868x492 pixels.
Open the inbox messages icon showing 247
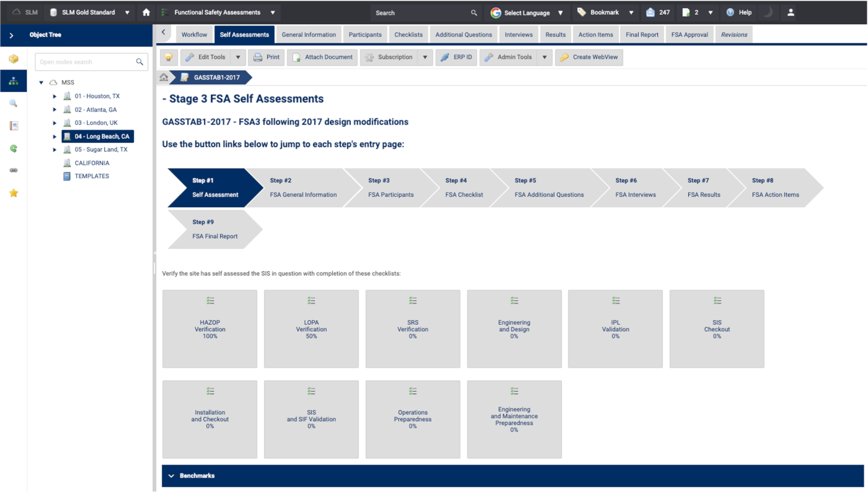tap(657, 12)
